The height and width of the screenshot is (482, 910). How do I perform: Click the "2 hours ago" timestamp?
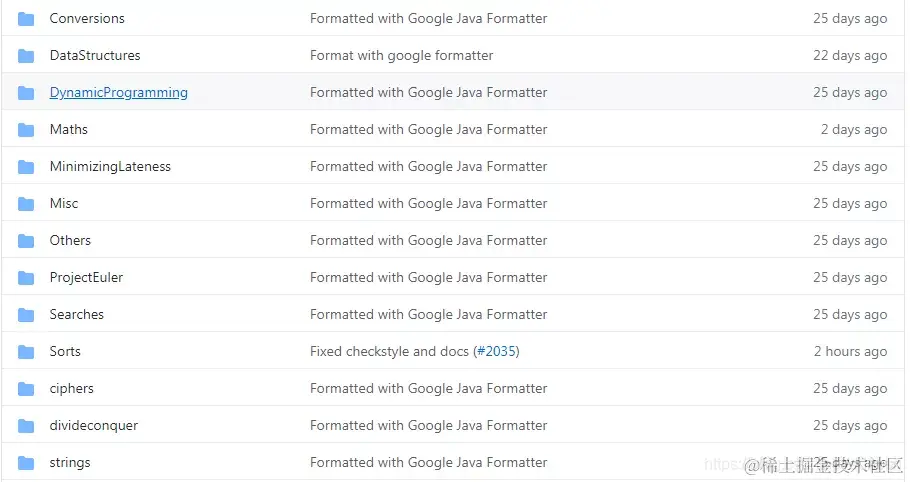point(850,352)
